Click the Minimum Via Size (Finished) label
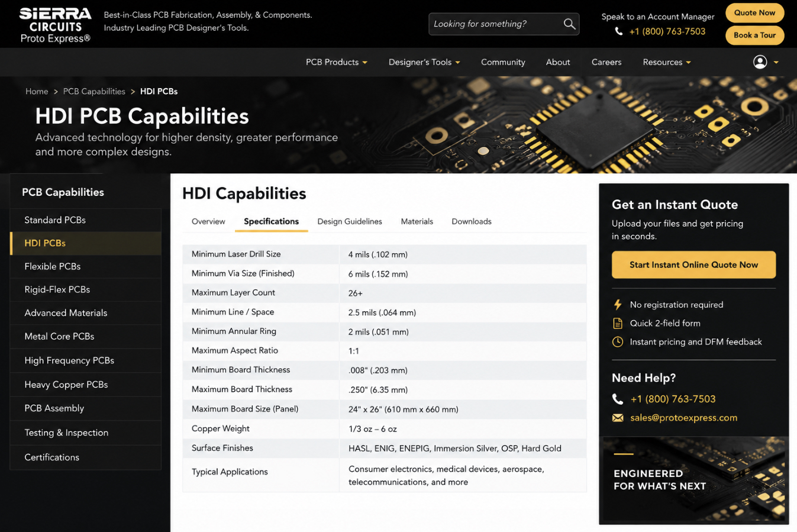Screen dimensions: 797x532 tap(243, 273)
